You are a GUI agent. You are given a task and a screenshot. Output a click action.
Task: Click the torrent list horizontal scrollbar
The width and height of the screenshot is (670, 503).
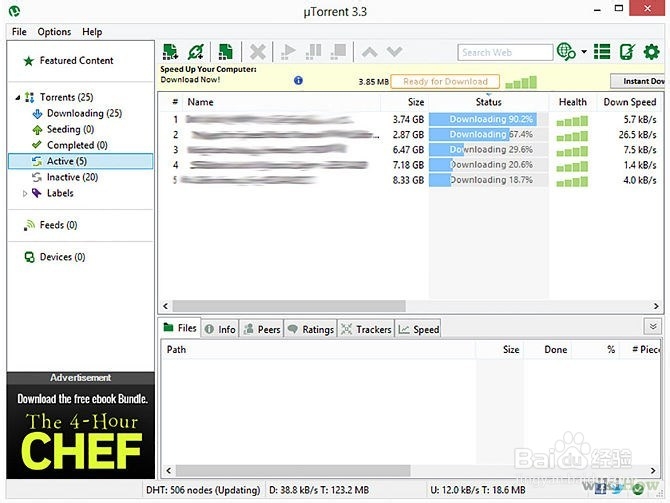[288, 306]
